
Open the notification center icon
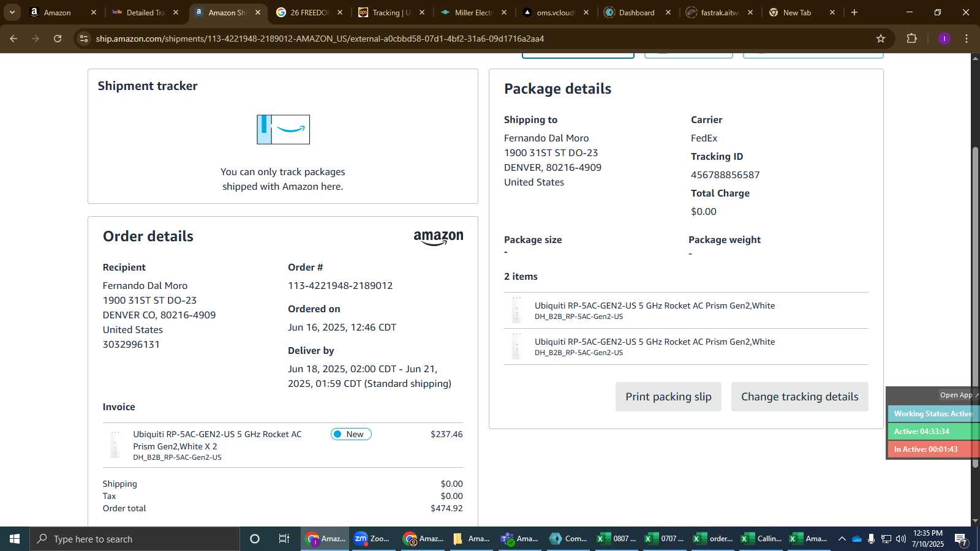(961, 540)
